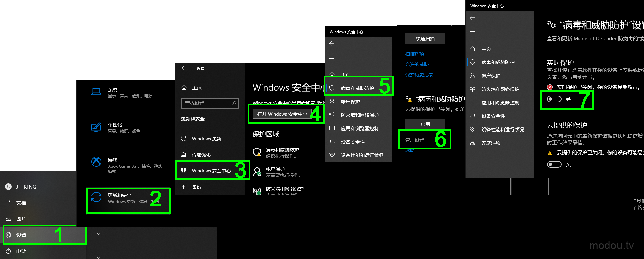Viewport: 644px width, 259px height.
Task: Click the 电源 power icon
Action: point(9,251)
